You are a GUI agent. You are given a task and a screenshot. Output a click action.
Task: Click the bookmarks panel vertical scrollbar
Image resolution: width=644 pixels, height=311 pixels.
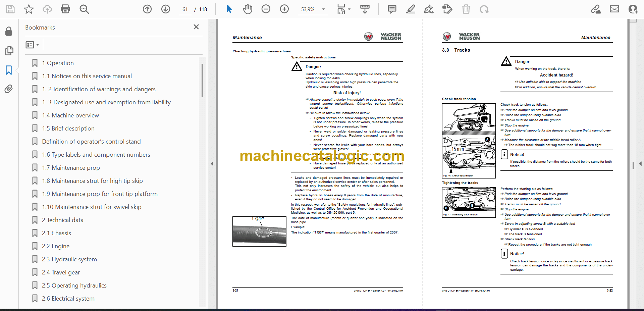point(202,81)
